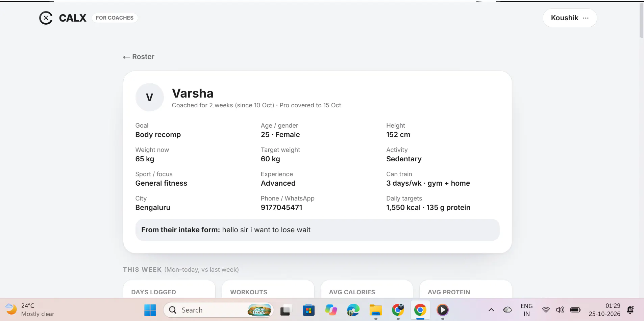Click Varsha's V avatar circle
The height and width of the screenshot is (321, 644).
[x=150, y=97]
